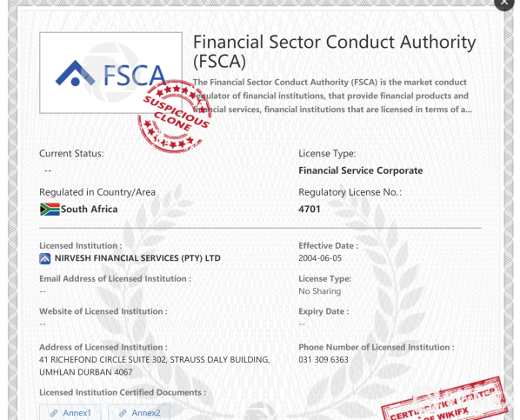
Task: Close the certificate popup with X button
Action: [x=504, y=3]
